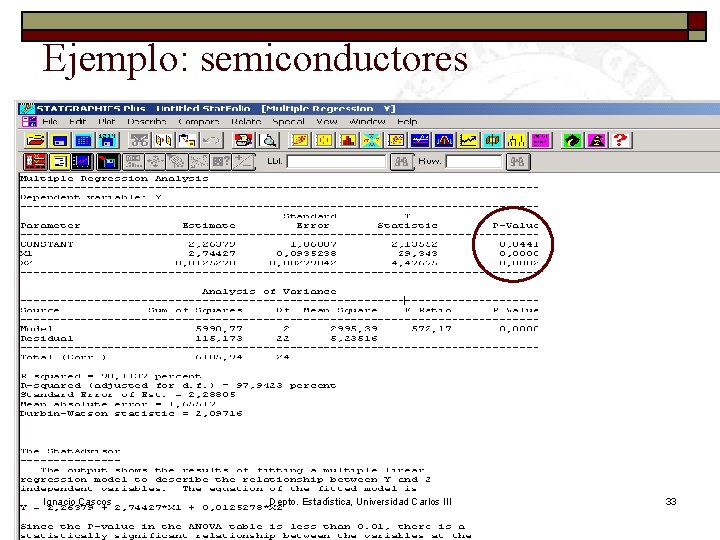Click the yellow dotted scatter matrix icon

click(x=396, y=140)
